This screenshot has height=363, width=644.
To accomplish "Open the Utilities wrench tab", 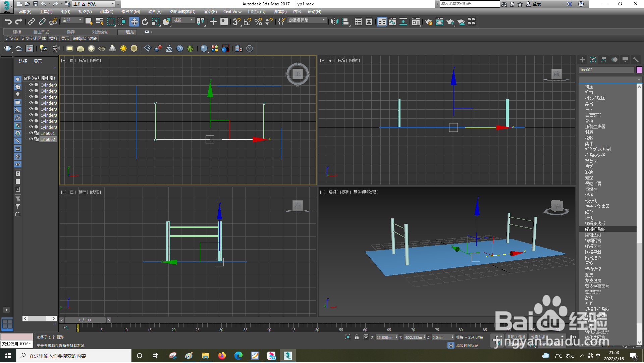I will 636,59.
